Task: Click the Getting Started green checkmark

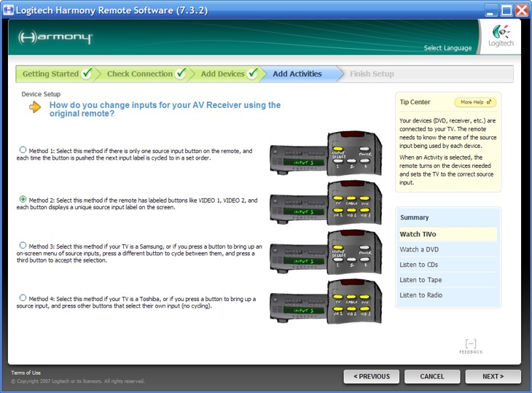Action: [x=87, y=73]
